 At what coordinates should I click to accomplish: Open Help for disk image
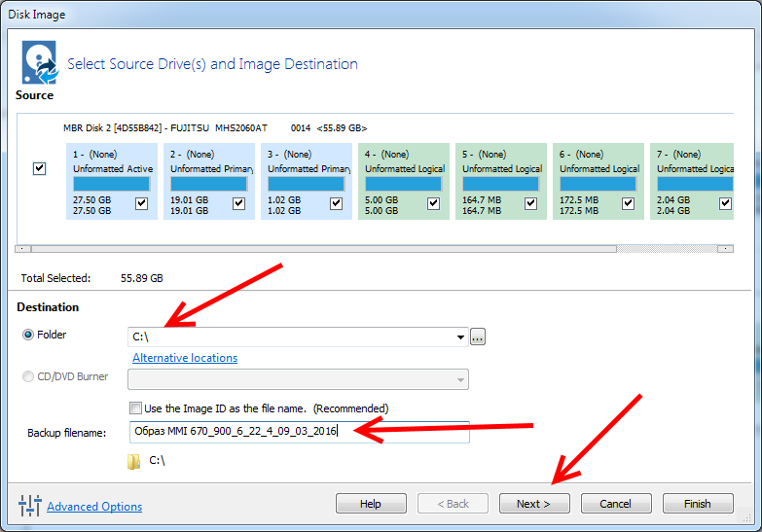371,504
